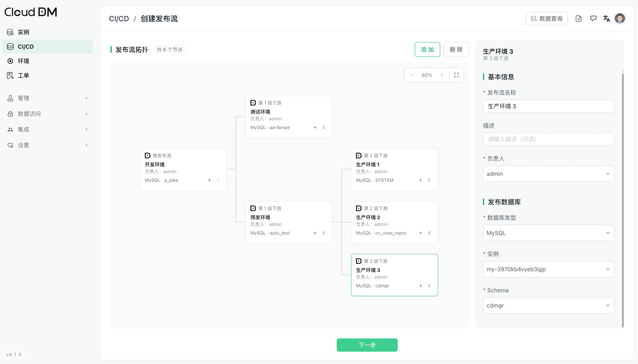
Task: Open the 数据库类型 MySQL dropdown
Action: [x=549, y=233]
